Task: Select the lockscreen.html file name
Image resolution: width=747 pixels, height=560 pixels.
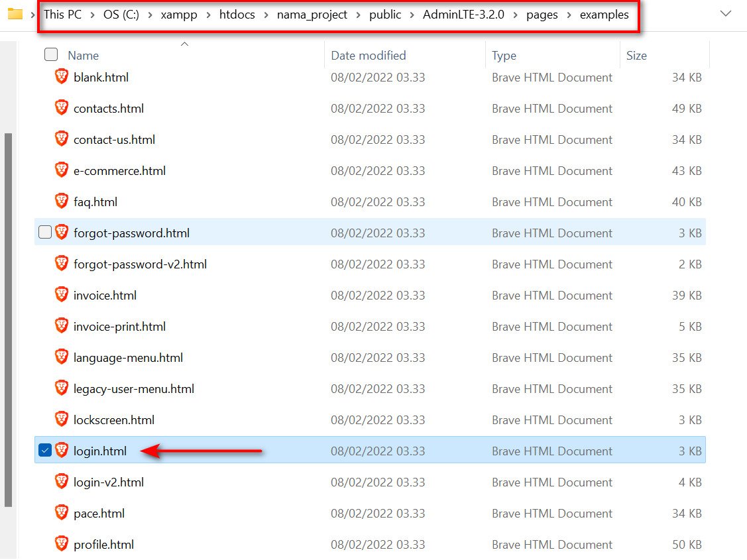Action: pos(114,420)
